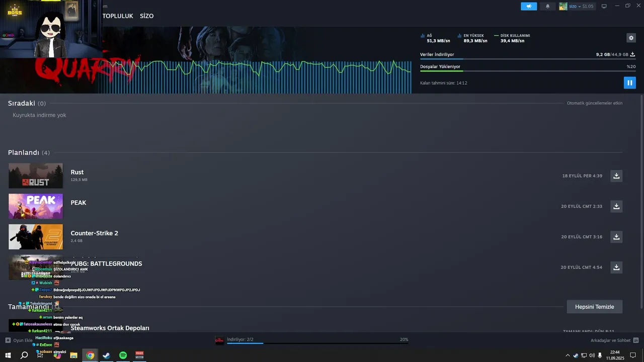Click the Quarry icon in bottom bar
Image resolution: width=644 pixels, height=362 pixels.
pos(219,340)
